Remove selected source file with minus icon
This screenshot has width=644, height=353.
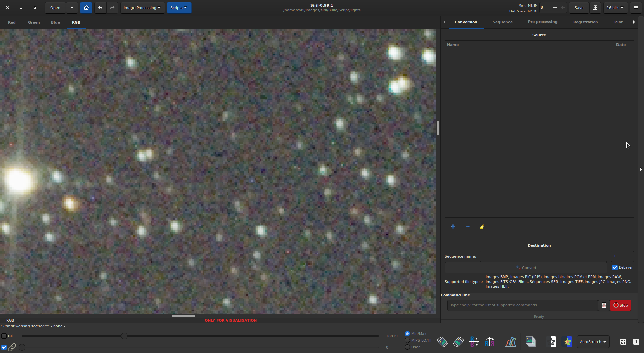tap(467, 226)
